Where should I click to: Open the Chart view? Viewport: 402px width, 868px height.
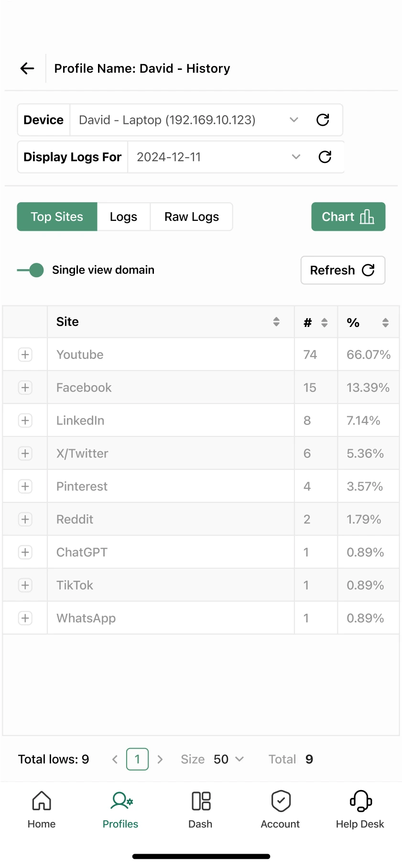(x=348, y=217)
